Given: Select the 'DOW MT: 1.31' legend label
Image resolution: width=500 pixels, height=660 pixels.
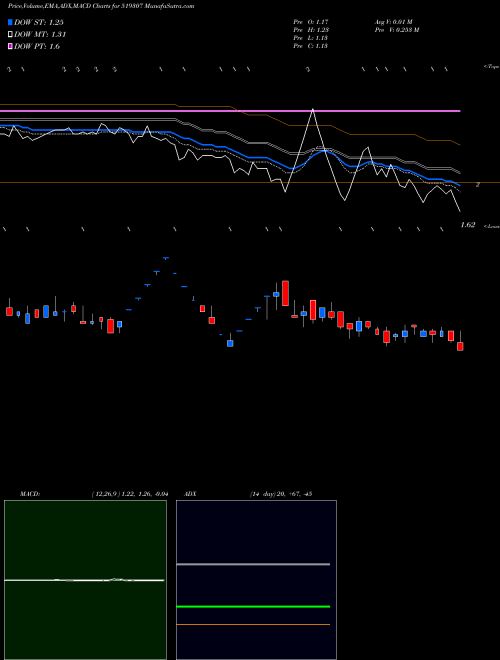Looking at the screenshot, I should pos(40,35).
